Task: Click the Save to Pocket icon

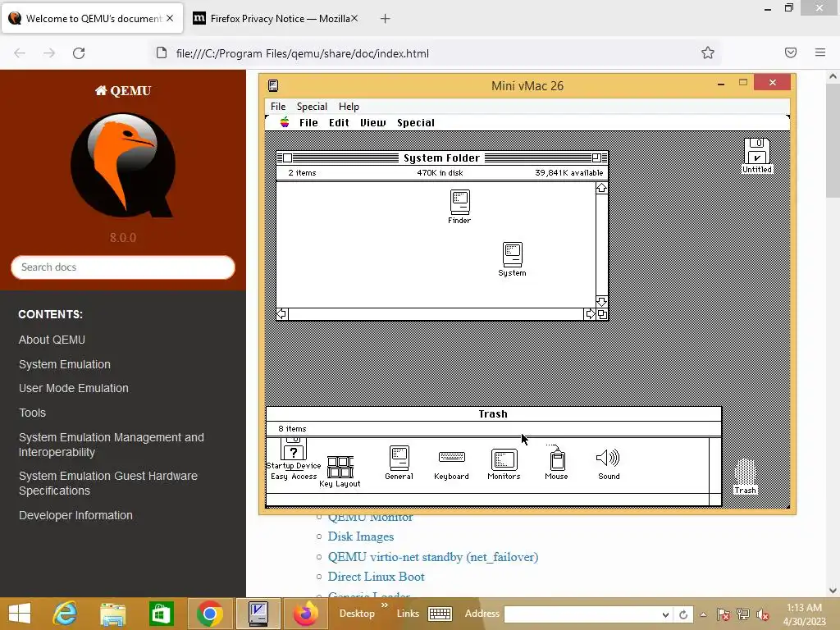Action: coord(791,52)
